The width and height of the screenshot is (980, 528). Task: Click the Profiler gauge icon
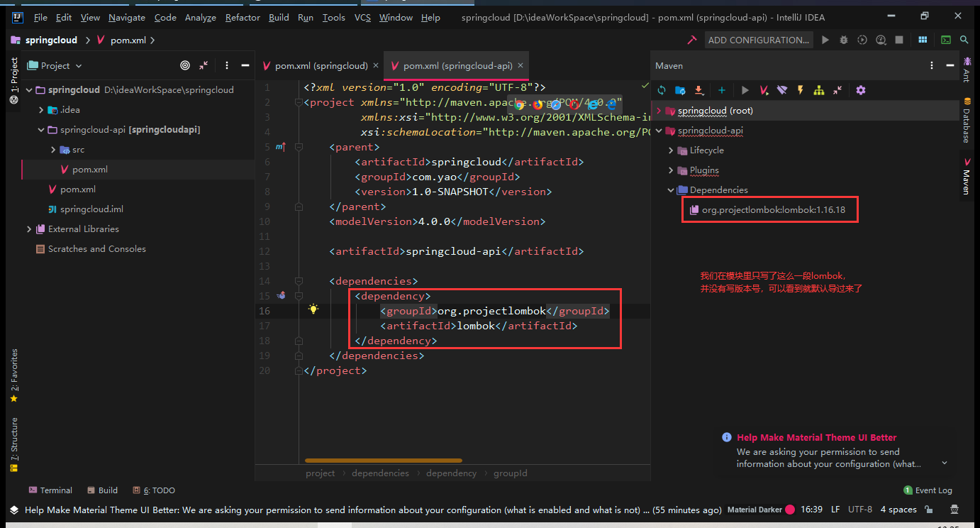click(881, 40)
